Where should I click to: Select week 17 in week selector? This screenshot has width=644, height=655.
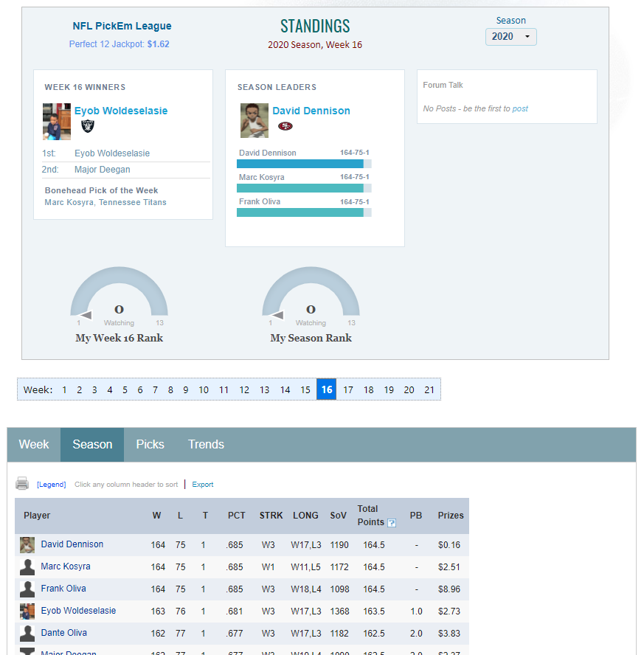pos(348,389)
